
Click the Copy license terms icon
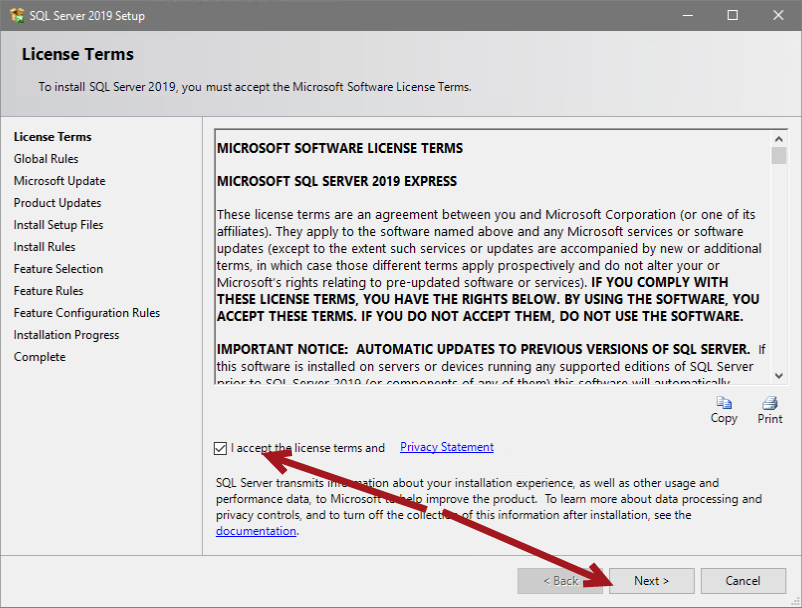pyautogui.click(x=724, y=403)
